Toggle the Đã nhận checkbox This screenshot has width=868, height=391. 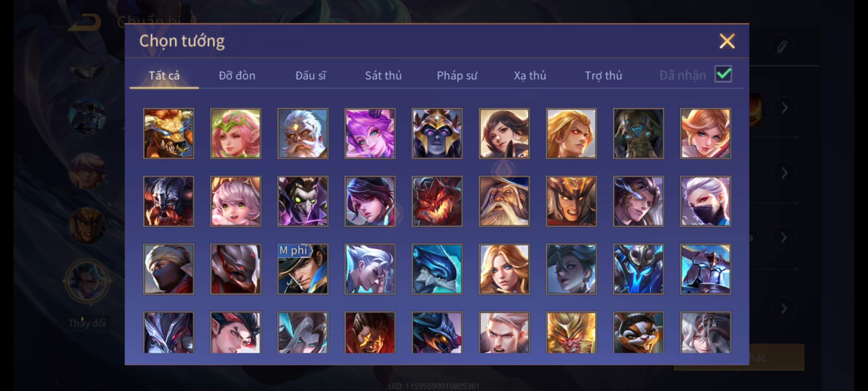tap(723, 74)
